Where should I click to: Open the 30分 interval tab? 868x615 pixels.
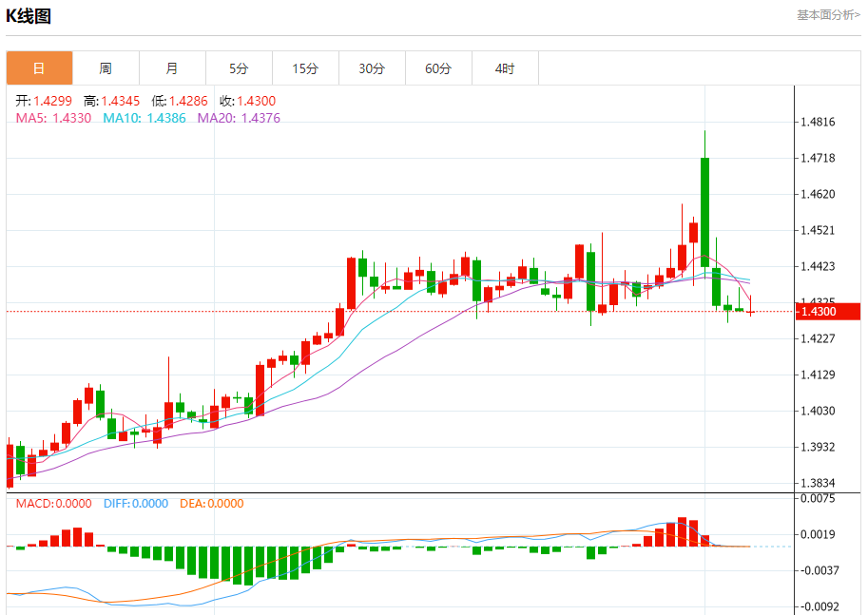[372, 68]
